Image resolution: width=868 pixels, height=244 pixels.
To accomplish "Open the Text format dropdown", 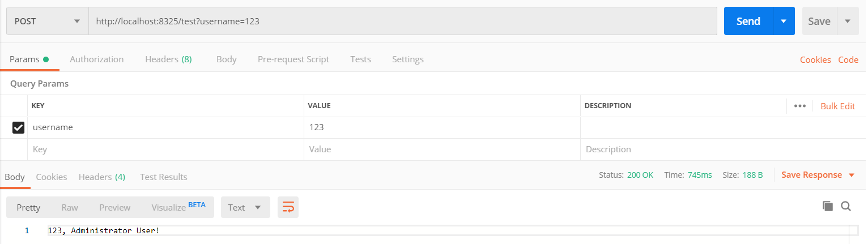I will (245, 207).
